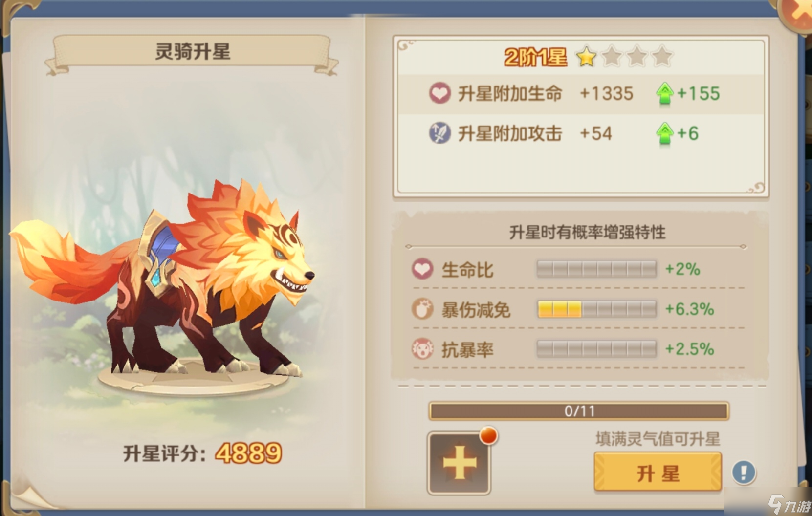Screen dimensions: 812x516
Task: Tap the heart icon beside 升星附加生命
Action: click(x=439, y=93)
